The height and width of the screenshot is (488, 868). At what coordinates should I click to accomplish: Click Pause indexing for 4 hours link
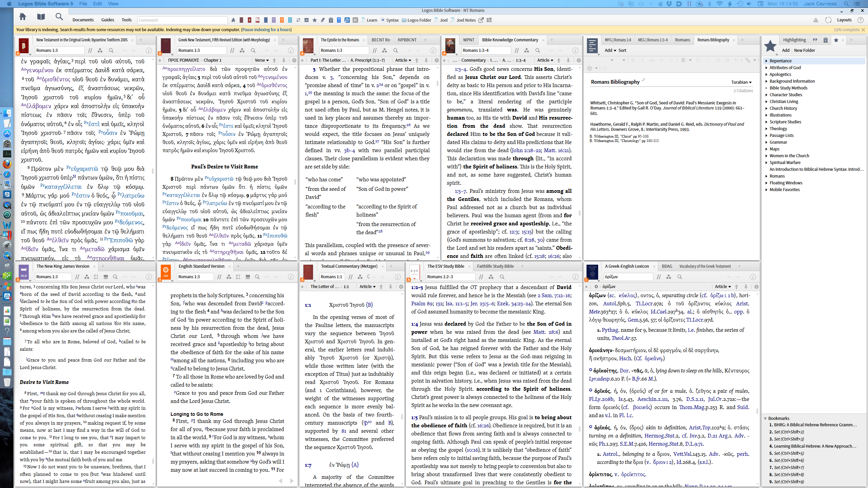266,30
